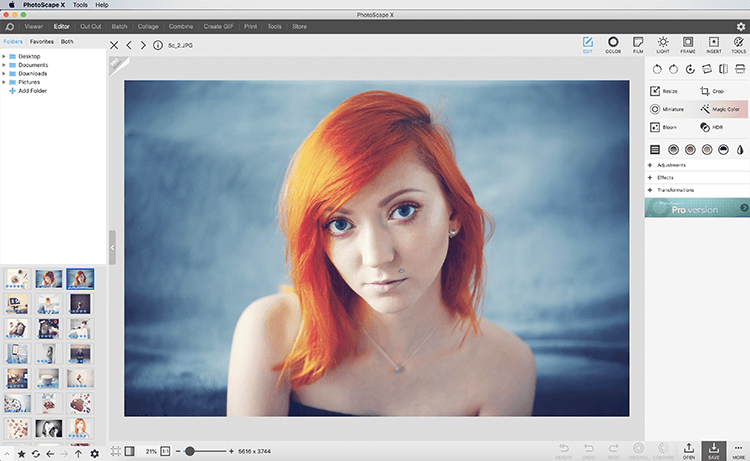
Task: Apply Magic Color enhancement
Action: pos(720,109)
